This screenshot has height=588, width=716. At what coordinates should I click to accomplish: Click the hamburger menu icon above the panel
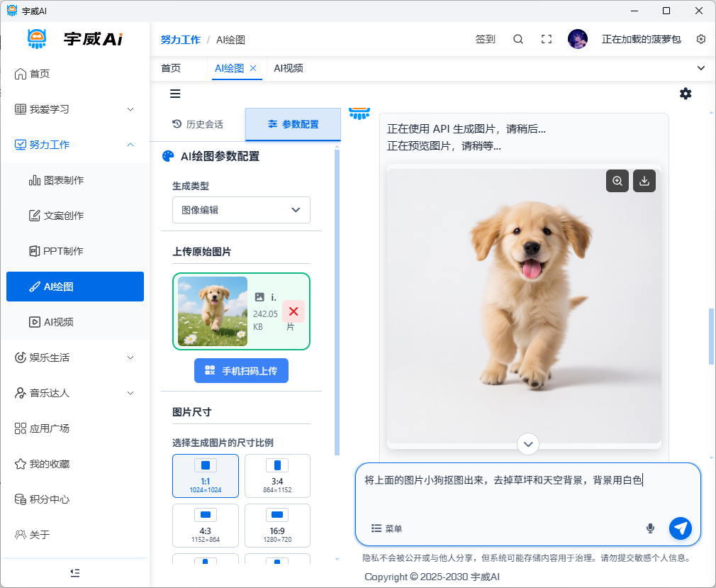click(x=175, y=94)
